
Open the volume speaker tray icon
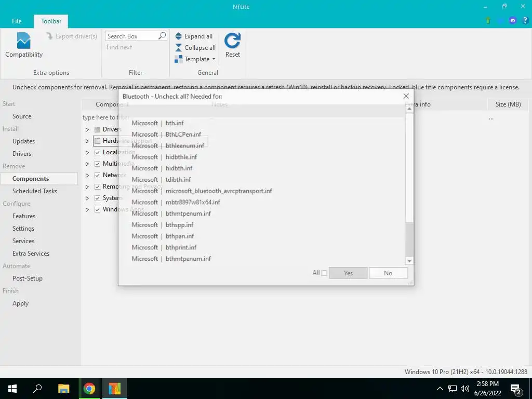pyautogui.click(x=465, y=389)
